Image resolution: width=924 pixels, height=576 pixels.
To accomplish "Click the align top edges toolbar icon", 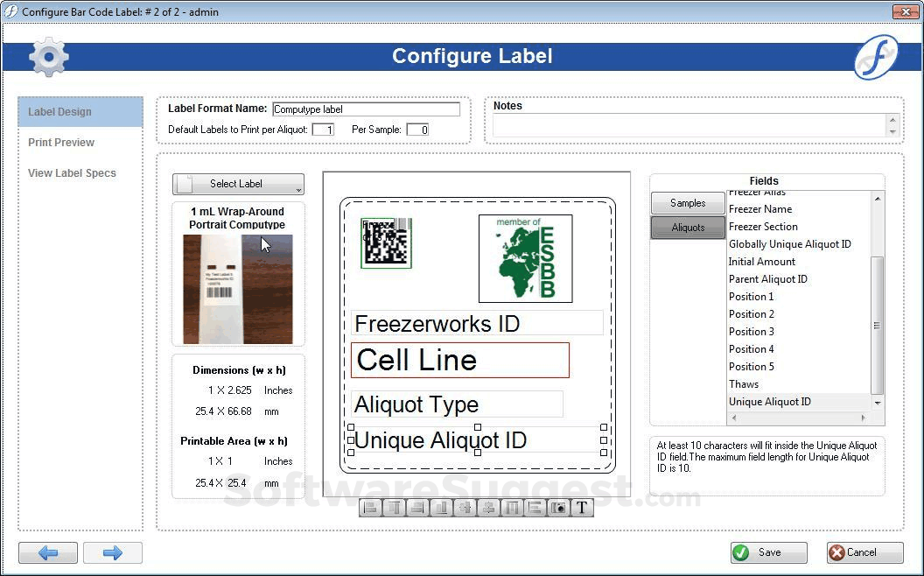I will point(394,508).
